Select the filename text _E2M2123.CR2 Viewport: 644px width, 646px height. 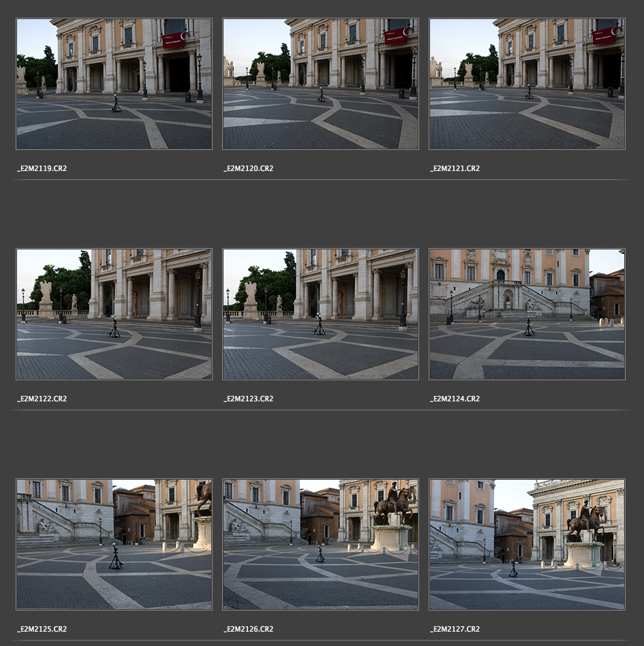click(249, 399)
